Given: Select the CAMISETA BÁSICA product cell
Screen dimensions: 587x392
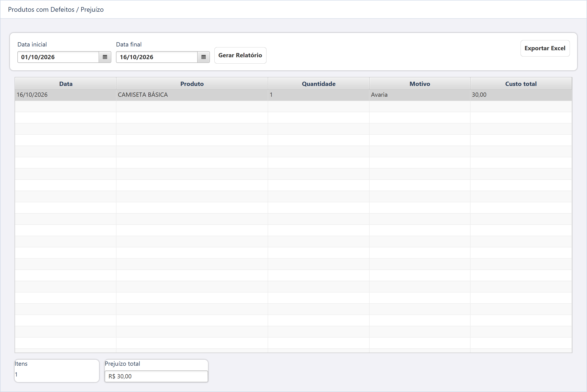Looking at the screenshot, I should coord(192,95).
